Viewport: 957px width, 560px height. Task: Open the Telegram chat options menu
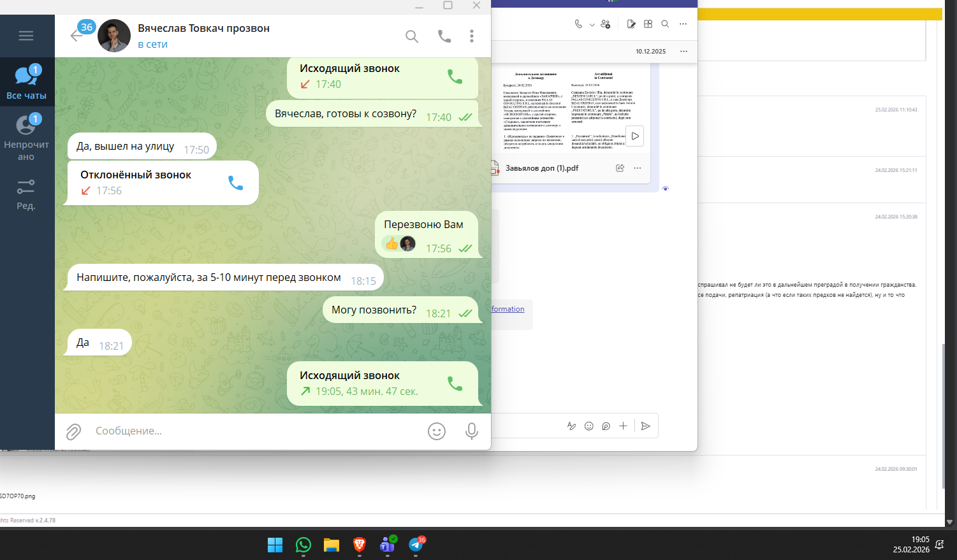[x=472, y=36]
